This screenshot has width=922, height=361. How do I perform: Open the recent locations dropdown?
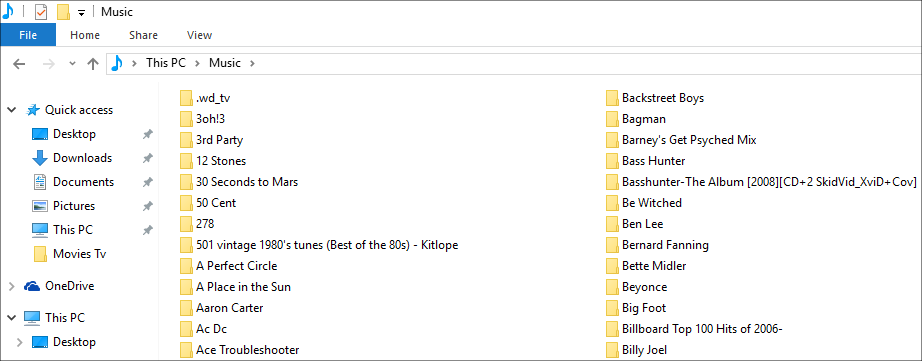click(x=72, y=63)
